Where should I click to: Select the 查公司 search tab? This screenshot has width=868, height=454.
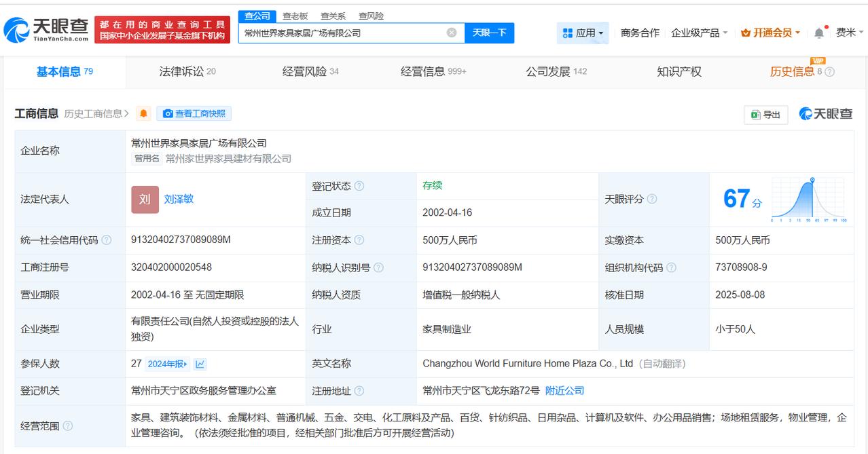point(257,16)
